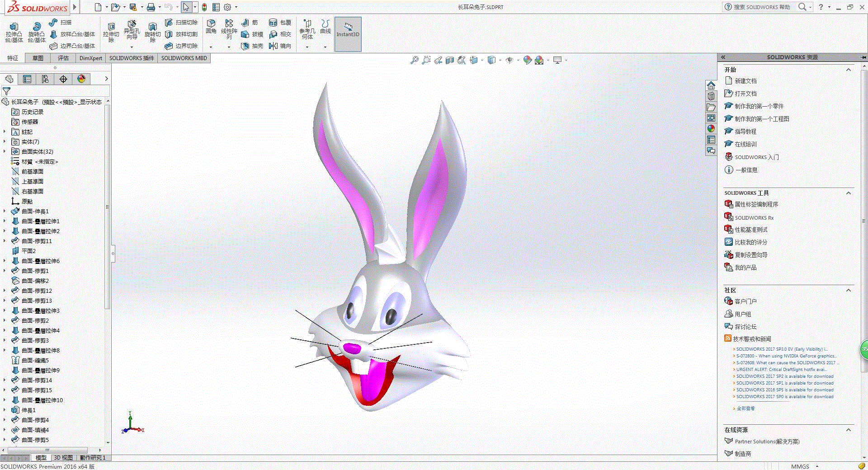Viewport: 868px width, 470px height.
Task: Open the View Palette task pane icon
Action: [x=711, y=118]
